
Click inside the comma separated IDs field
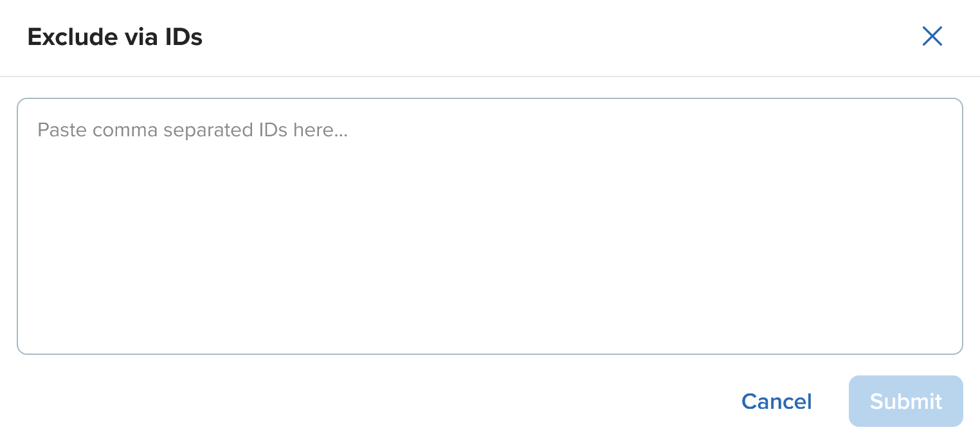(489, 225)
